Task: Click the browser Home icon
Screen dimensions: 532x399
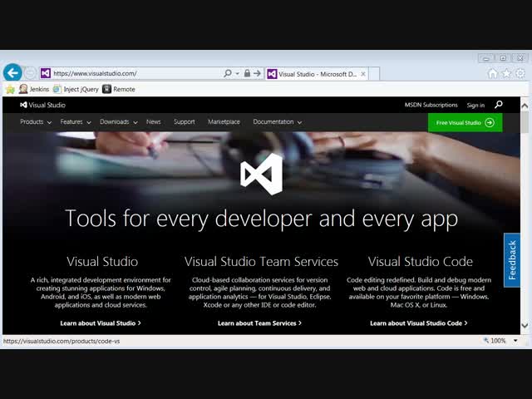Action: [x=492, y=73]
